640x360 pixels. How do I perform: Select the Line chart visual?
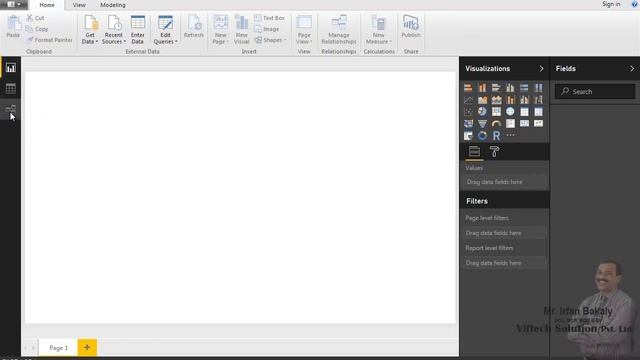[468, 100]
